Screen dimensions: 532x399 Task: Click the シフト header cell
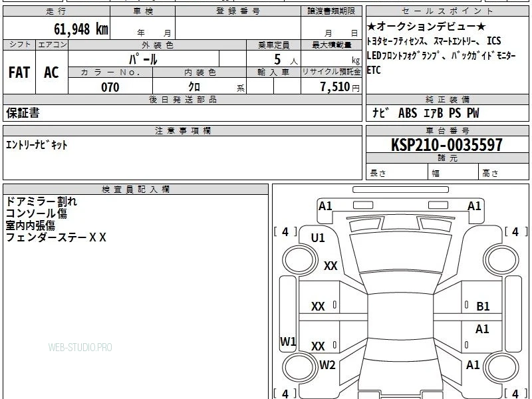[19, 45]
